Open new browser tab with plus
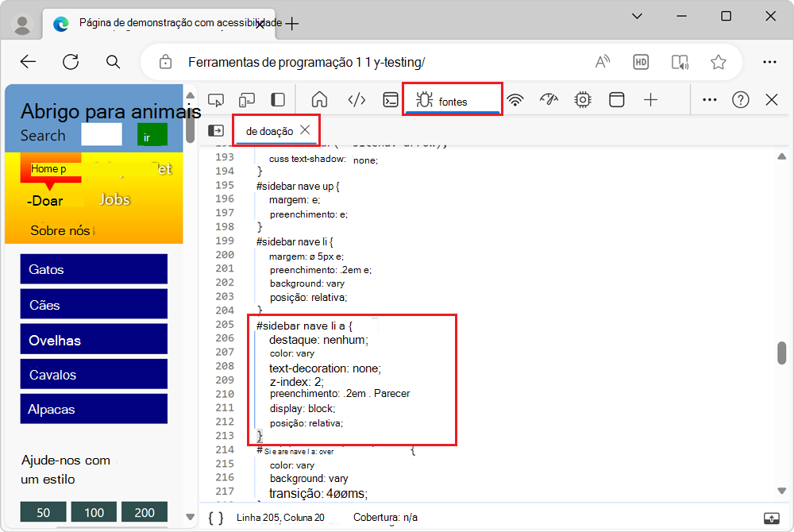 click(x=292, y=24)
